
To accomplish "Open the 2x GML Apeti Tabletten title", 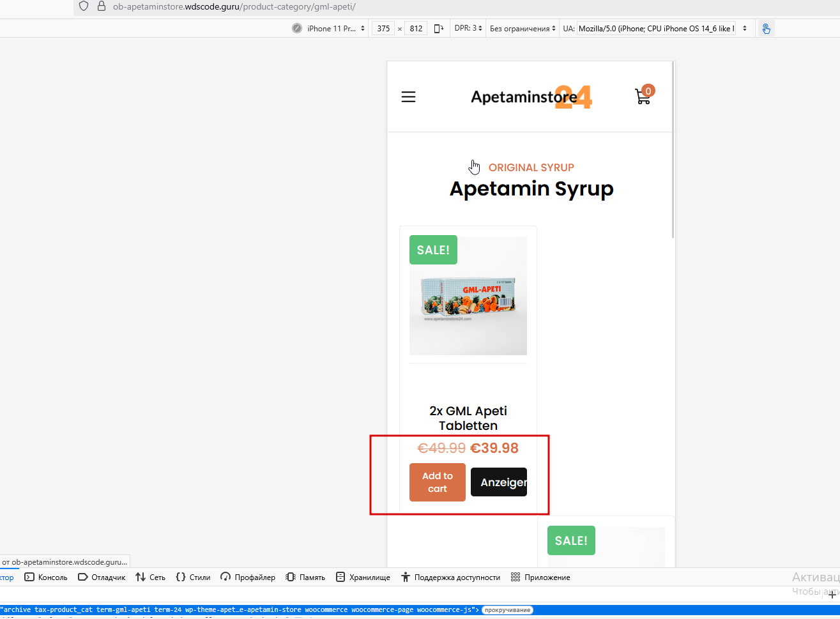I will 468,418.
